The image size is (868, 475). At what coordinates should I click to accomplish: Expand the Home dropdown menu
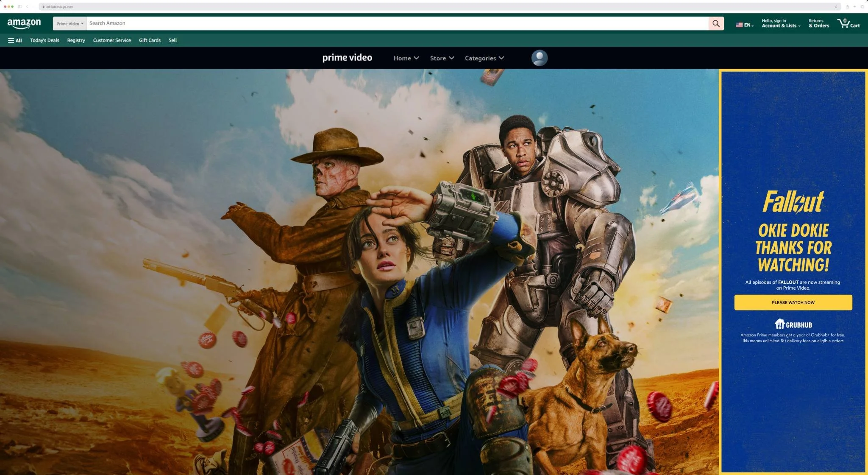406,58
